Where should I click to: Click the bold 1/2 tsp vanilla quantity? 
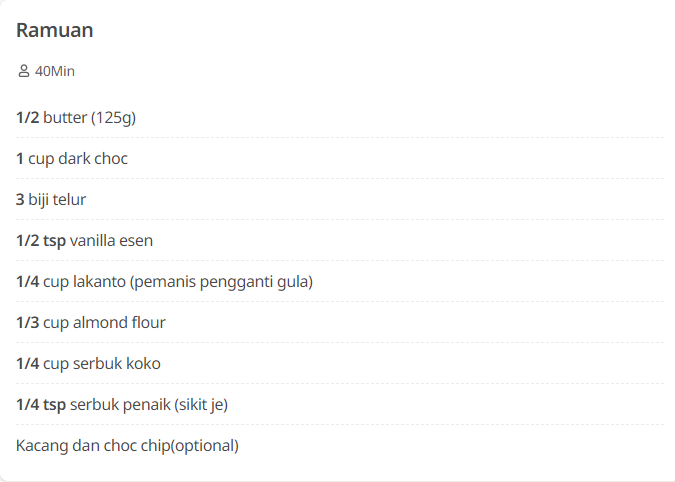(40, 241)
